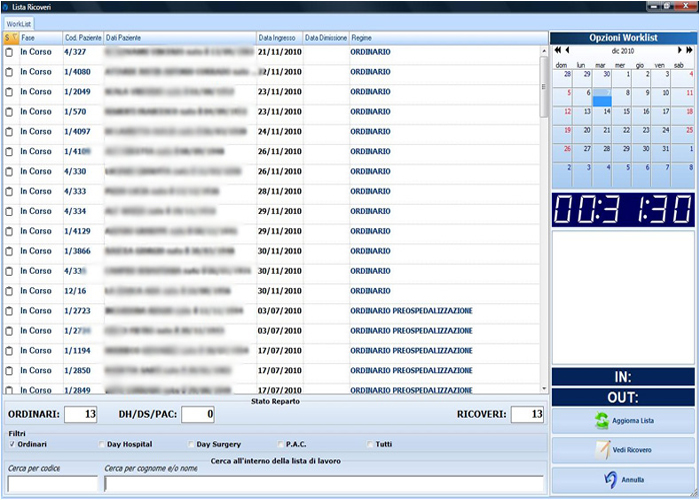Viewport: 700px width, 500px height.
Task: Click the Cerca per cognome e/o nome field
Action: coord(323,484)
